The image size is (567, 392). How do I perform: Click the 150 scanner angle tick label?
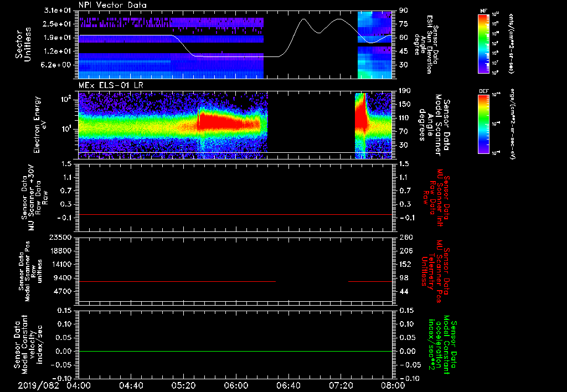(x=405, y=104)
